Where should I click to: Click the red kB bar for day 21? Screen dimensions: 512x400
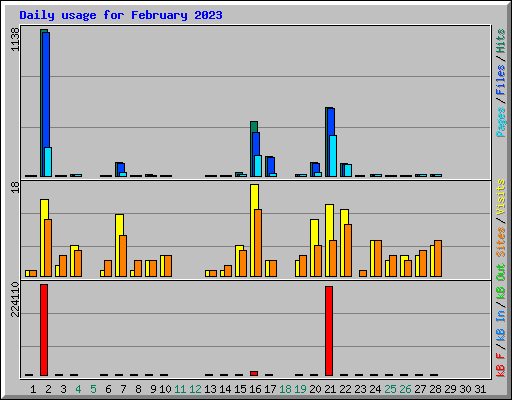329,331
